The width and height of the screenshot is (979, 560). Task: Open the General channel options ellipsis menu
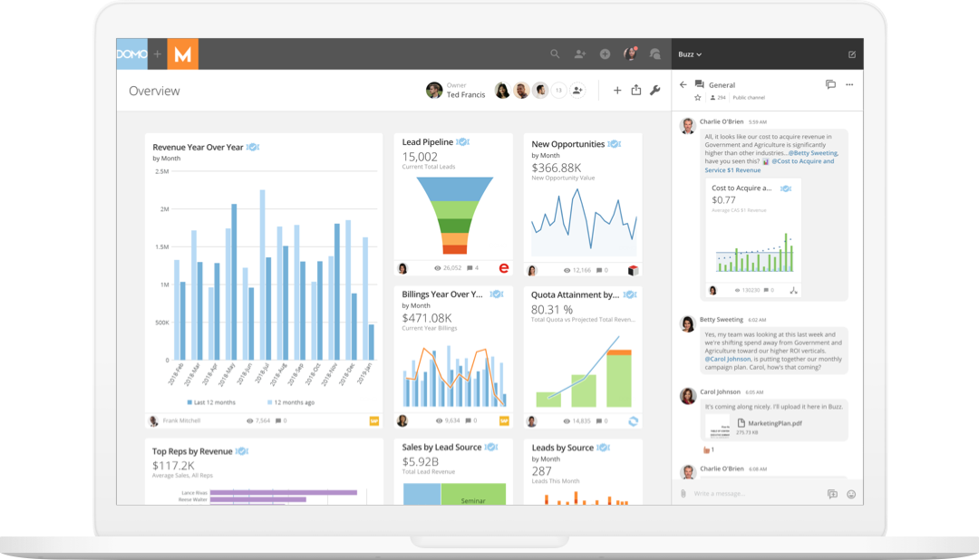pos(849,83)
